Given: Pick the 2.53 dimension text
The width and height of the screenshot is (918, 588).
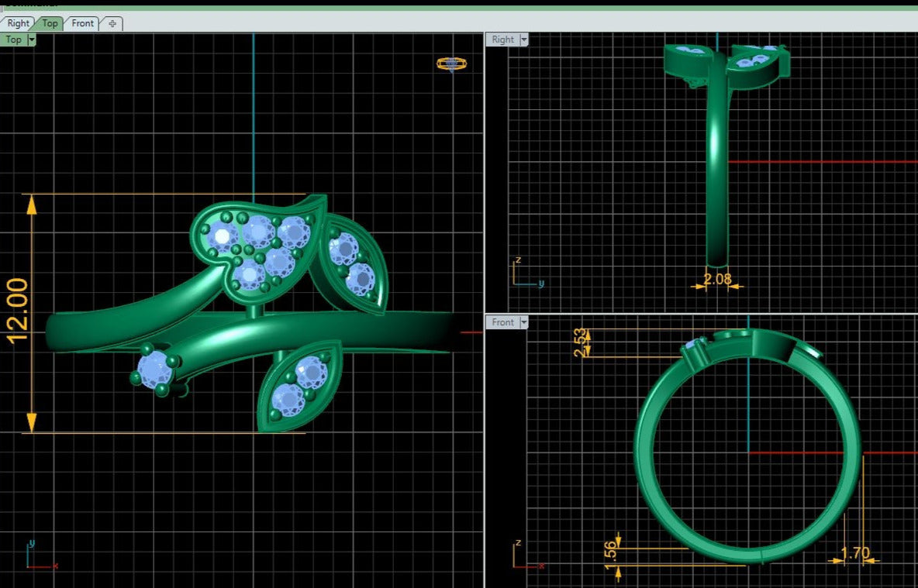Looking at the screenshot, I should tap(578, 344).
